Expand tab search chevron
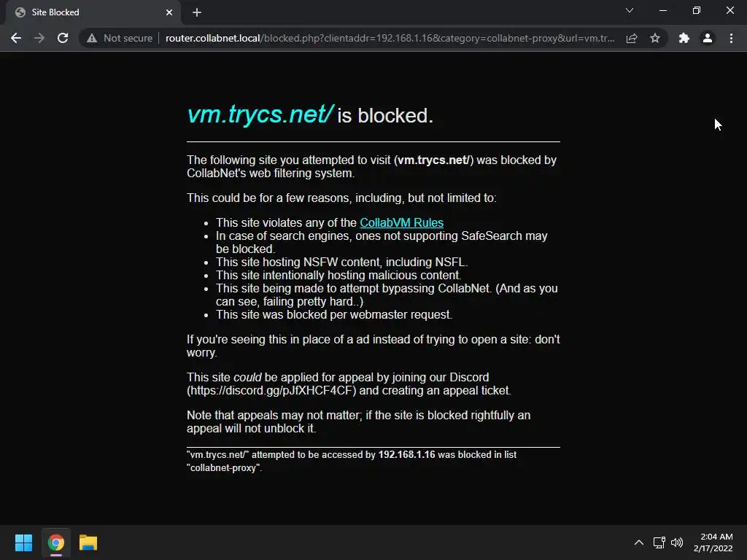The height and width of the screenshot is (560, 747). click(x=630, y=10)
